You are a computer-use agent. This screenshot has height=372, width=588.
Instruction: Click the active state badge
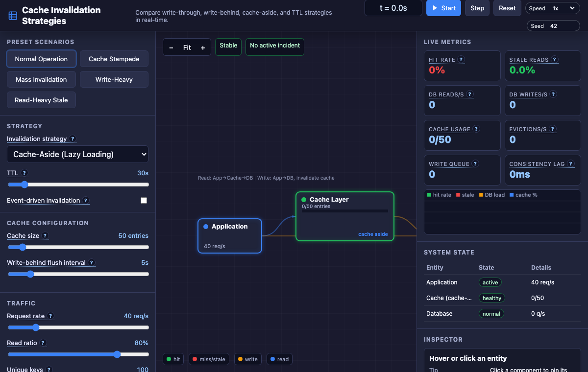click(x=490, y=282)
